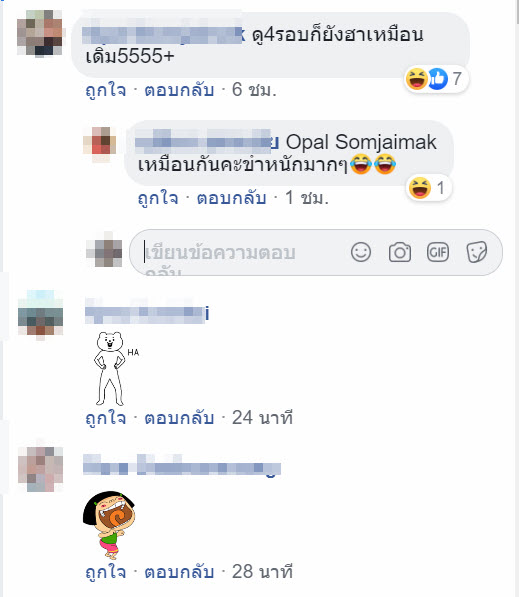Reply to the comment from 28 นาที
The height and width of the screenshot is (597, 519).
179,572
